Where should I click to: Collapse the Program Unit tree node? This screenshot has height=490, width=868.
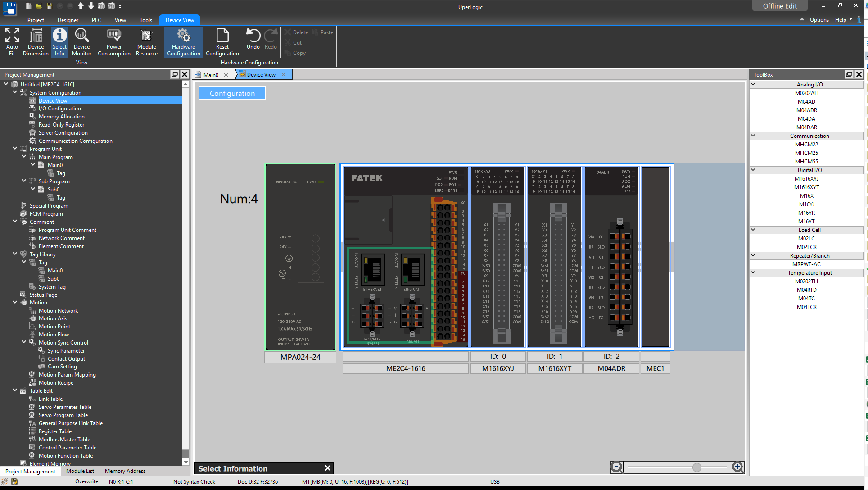[15, 149]
